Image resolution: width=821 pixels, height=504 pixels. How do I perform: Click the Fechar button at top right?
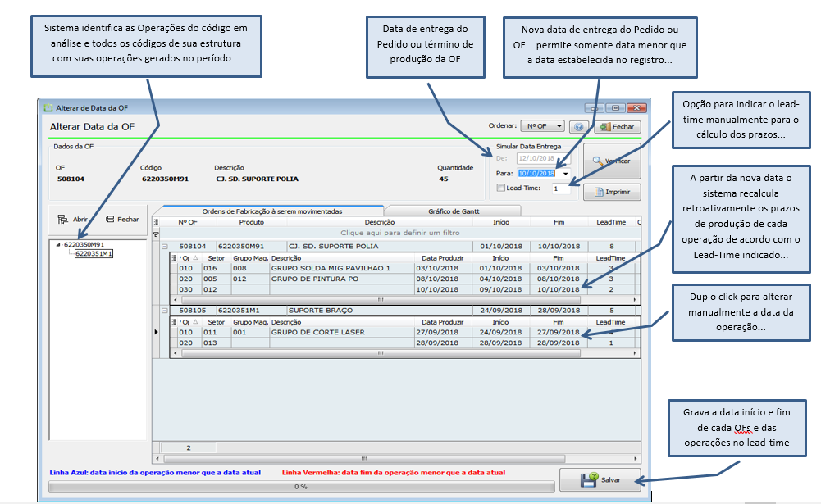pos(617,127)
